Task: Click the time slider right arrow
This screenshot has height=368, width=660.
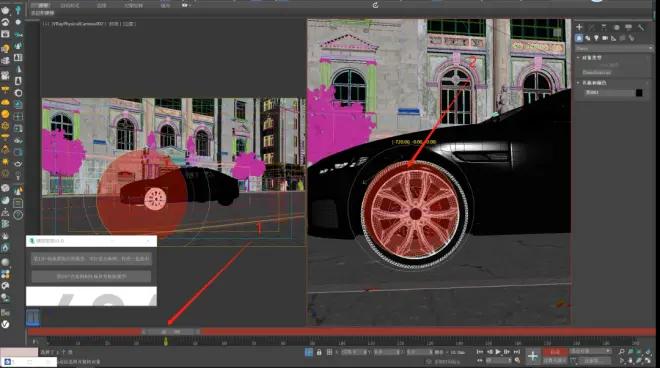Action: point(198,332)
